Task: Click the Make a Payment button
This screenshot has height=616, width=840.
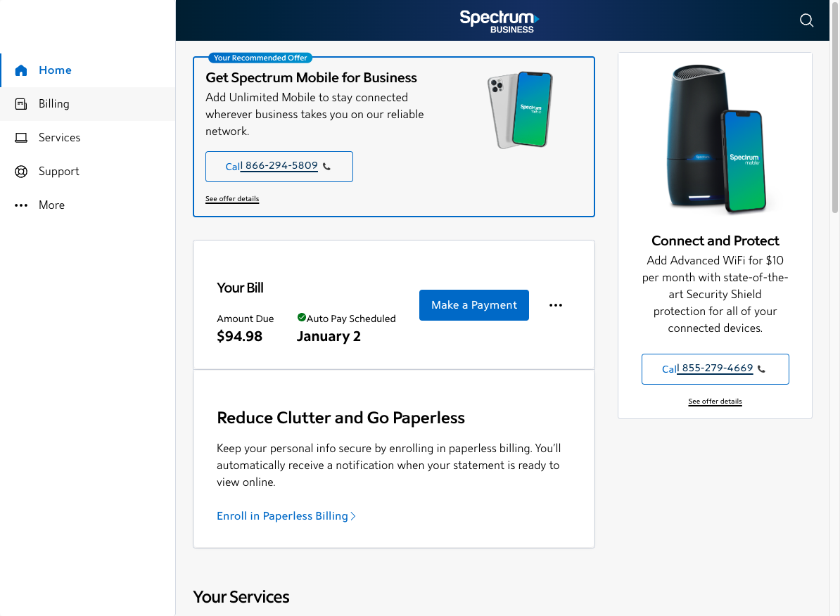Action: point(474,305)
